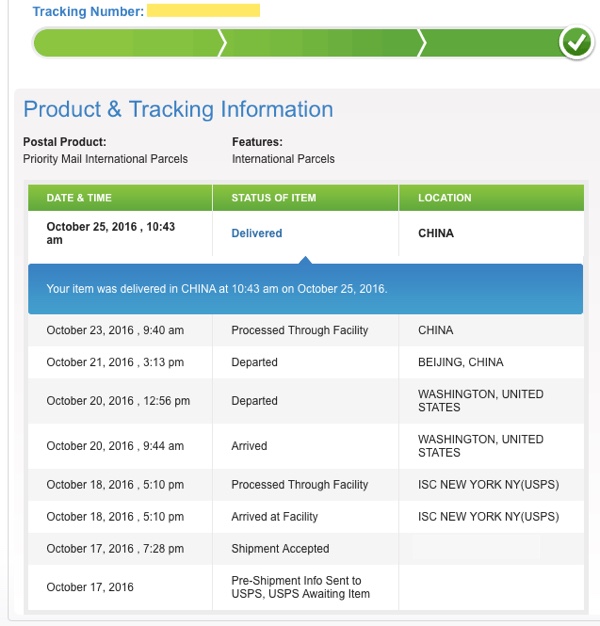Select the Departed Beijing, China row
600x626 pixels.
coord(300,362)
